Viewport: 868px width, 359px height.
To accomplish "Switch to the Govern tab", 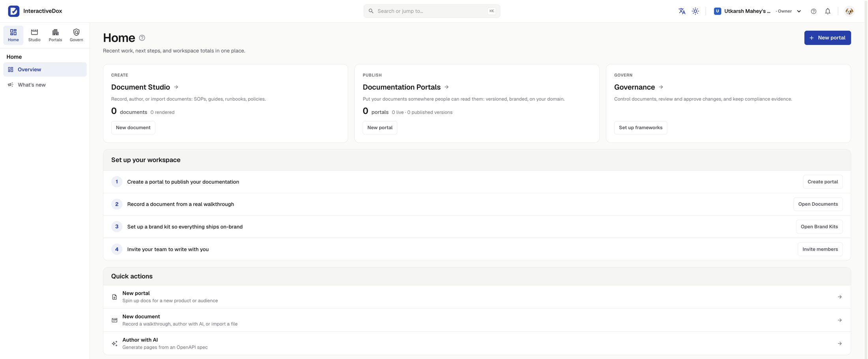I will click(x=76, y=35).
